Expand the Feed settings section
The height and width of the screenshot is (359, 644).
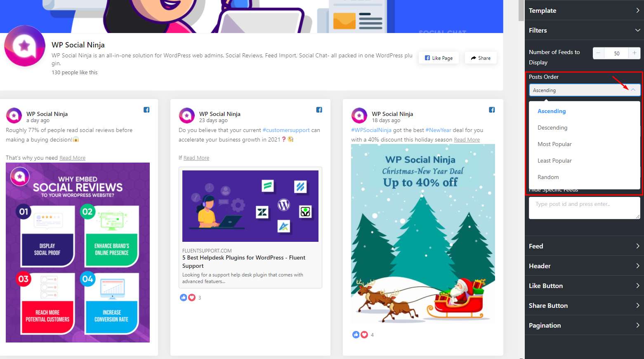point(584,246)
